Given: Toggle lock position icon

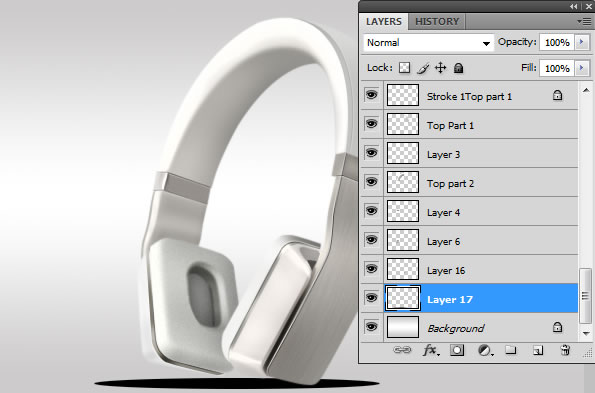Looking at the screenshot, I should click(x=440, y=68).
